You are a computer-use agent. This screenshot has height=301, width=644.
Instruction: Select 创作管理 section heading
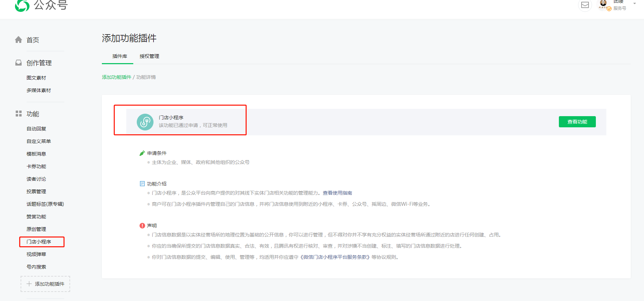click(x=39, y=63)
